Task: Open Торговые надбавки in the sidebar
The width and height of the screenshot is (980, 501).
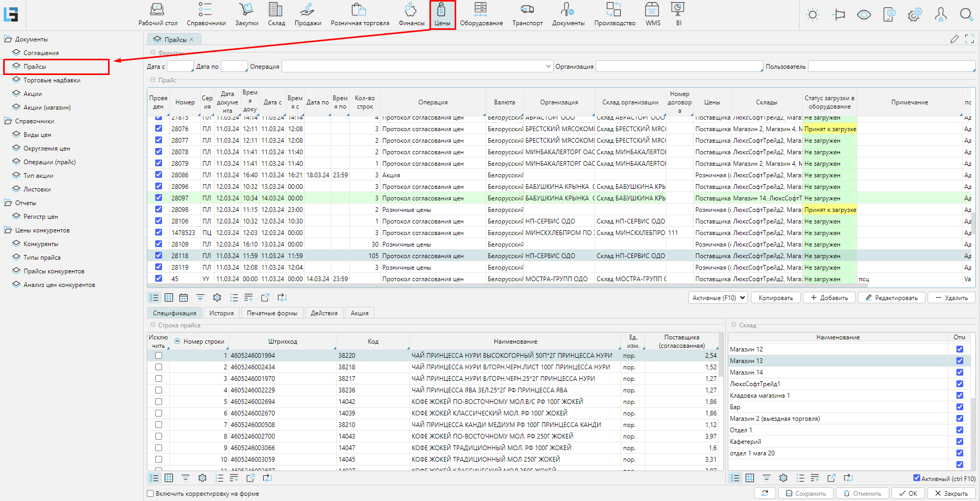Action: 52,80
